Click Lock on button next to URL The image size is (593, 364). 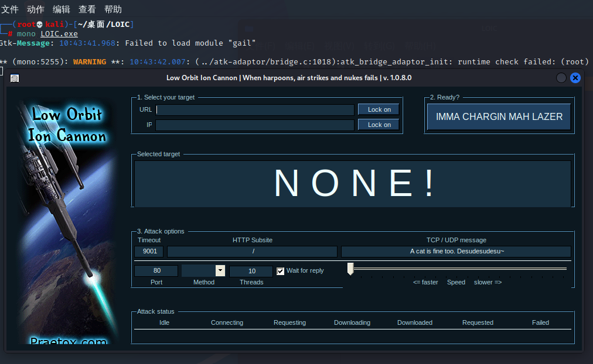point(379,109)
